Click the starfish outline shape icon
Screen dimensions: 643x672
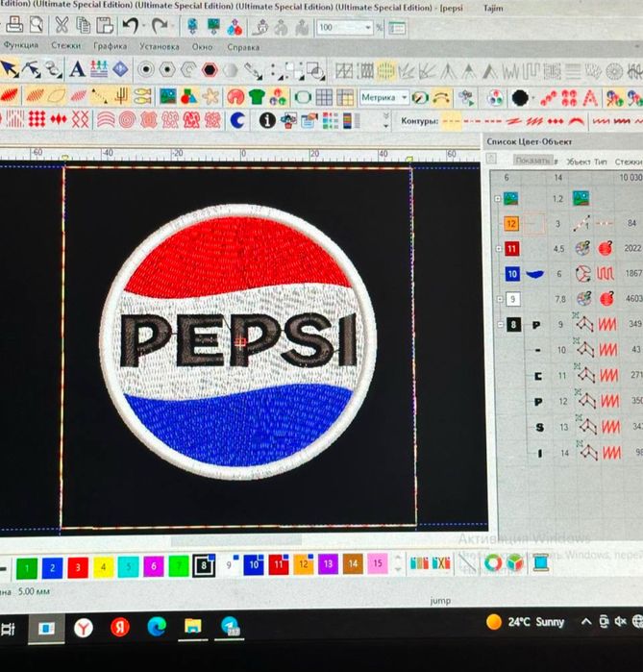tap(210, 97)
